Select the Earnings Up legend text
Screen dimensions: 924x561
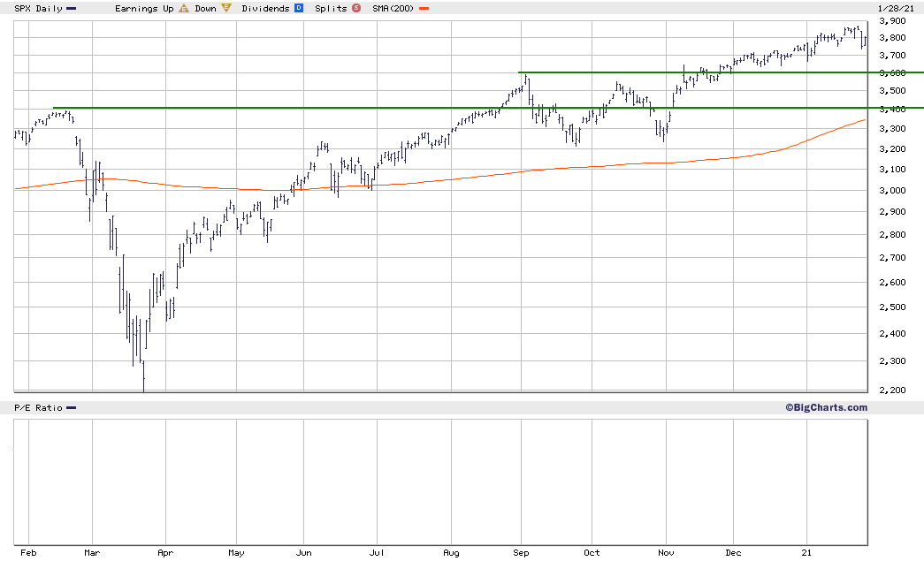144,8
